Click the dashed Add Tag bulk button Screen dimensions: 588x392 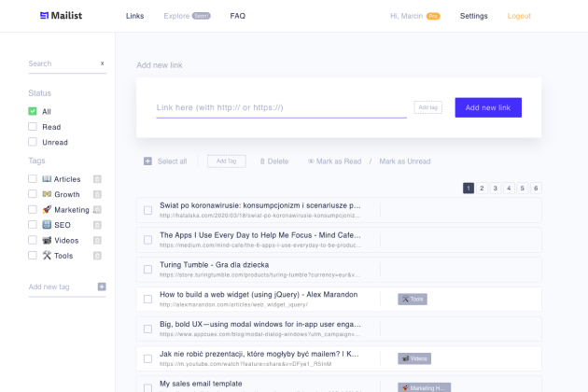click(x=227, y=161)
